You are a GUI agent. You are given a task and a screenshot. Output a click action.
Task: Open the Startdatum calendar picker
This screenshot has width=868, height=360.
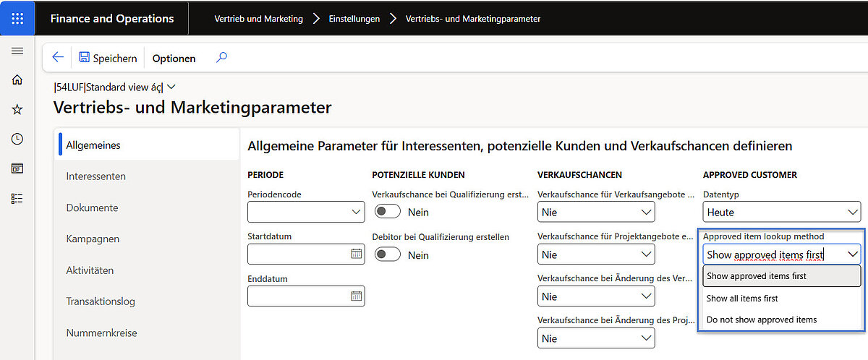tap(356, 254)
